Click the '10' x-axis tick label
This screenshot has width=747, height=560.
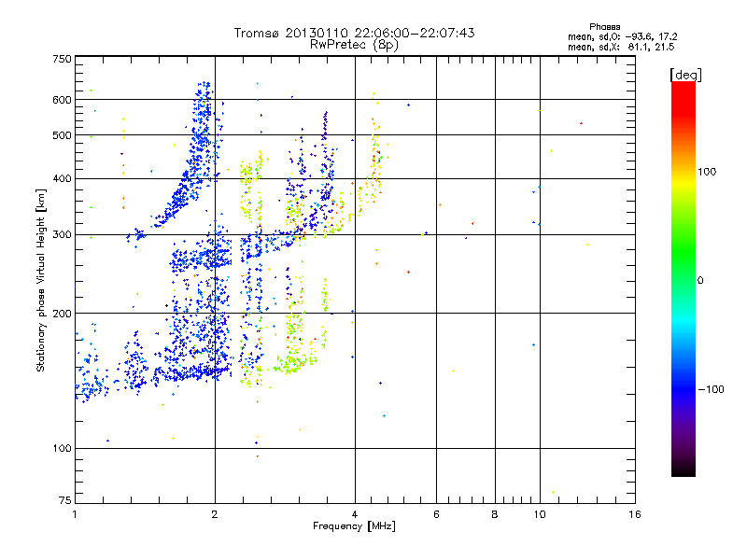coord(540,514)
